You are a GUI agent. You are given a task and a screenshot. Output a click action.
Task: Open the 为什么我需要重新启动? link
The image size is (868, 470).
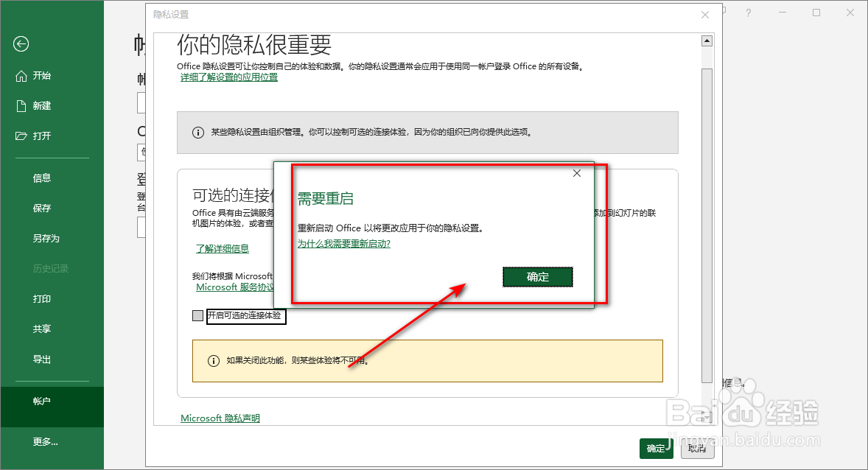[x=344, y=244]
